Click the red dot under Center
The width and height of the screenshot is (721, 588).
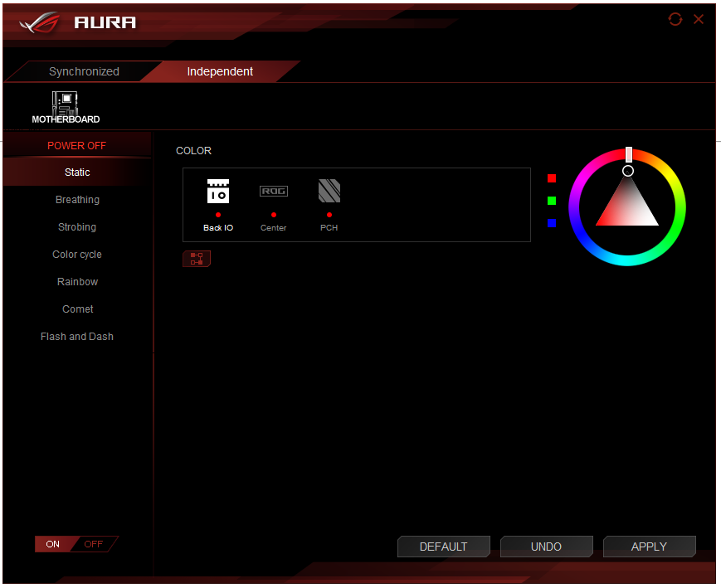pyautogui.click(x=274, y=215)
